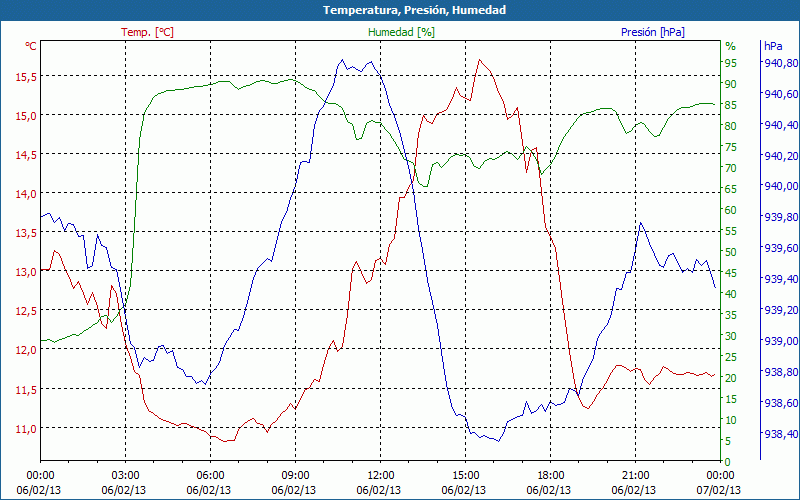Click the '11,5' temperature axis value

pos(26,390)
